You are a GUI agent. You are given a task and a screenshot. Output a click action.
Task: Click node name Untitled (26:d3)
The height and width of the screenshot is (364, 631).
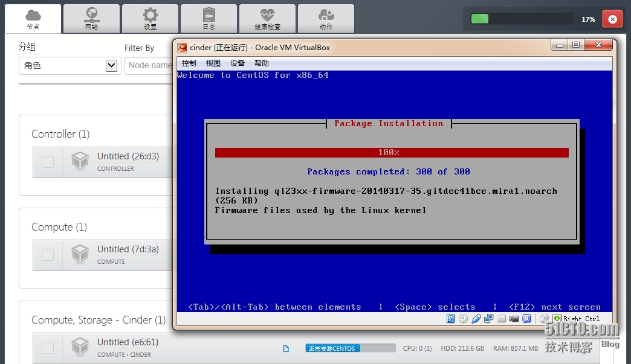128,156
